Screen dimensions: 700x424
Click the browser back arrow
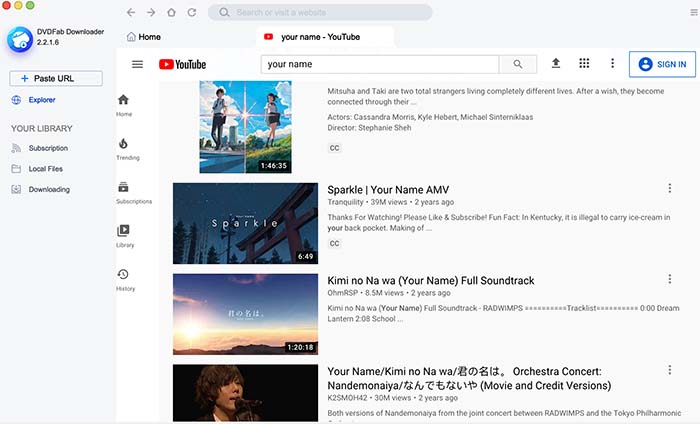click(131, 13)
